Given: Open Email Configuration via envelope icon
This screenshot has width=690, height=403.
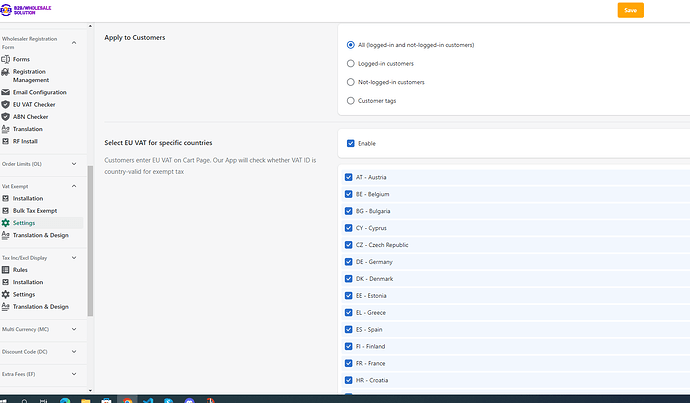Looking at the screenshot, I should point(5,92).
